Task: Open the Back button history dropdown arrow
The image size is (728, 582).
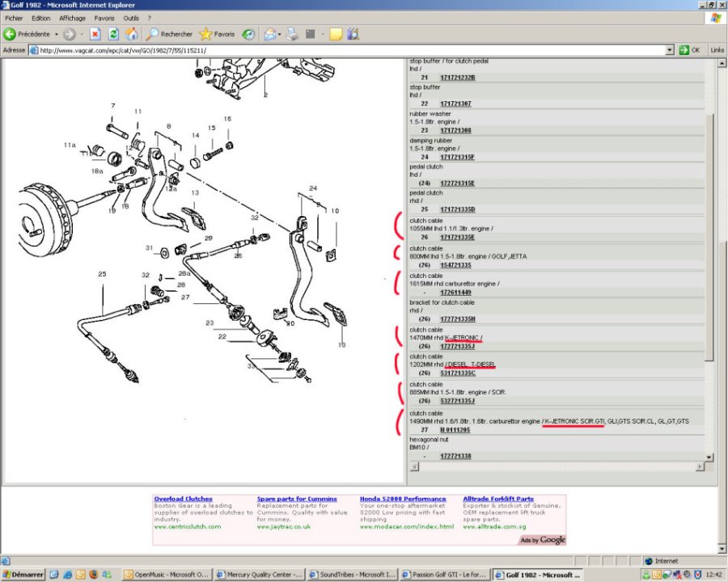Action: pos(56,34)
